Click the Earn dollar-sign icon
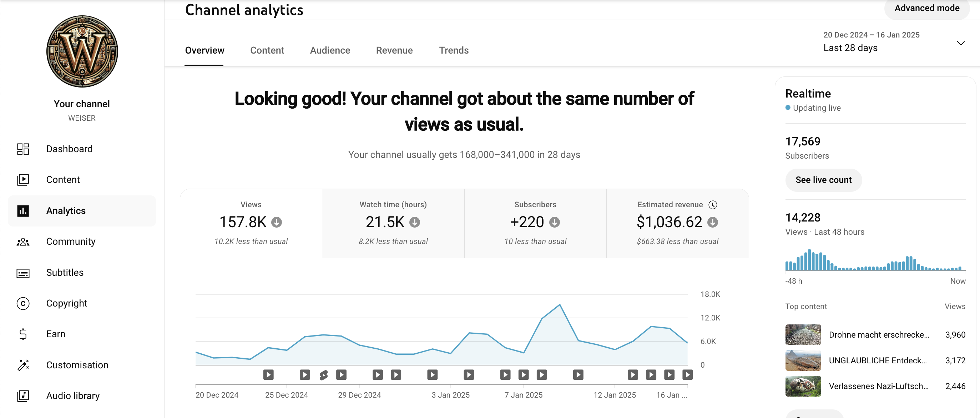Screen dimensions: 980x418 23,334
